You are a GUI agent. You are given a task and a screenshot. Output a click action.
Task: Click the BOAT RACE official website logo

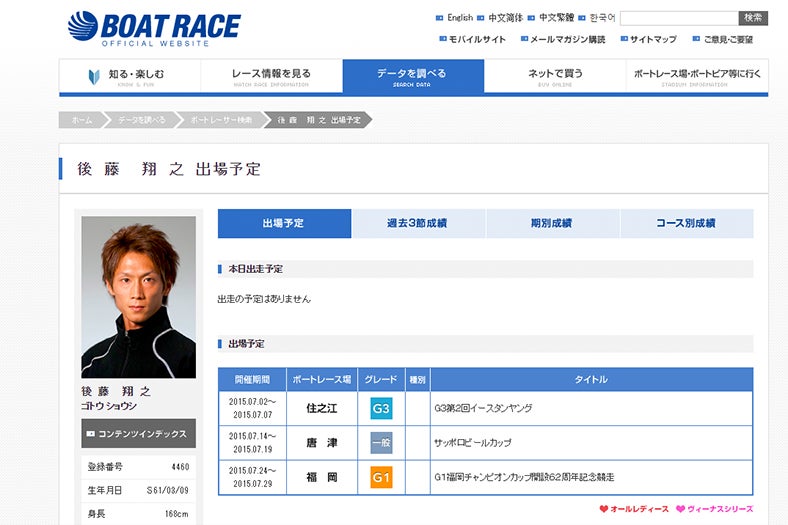click(x=154, y=28)
